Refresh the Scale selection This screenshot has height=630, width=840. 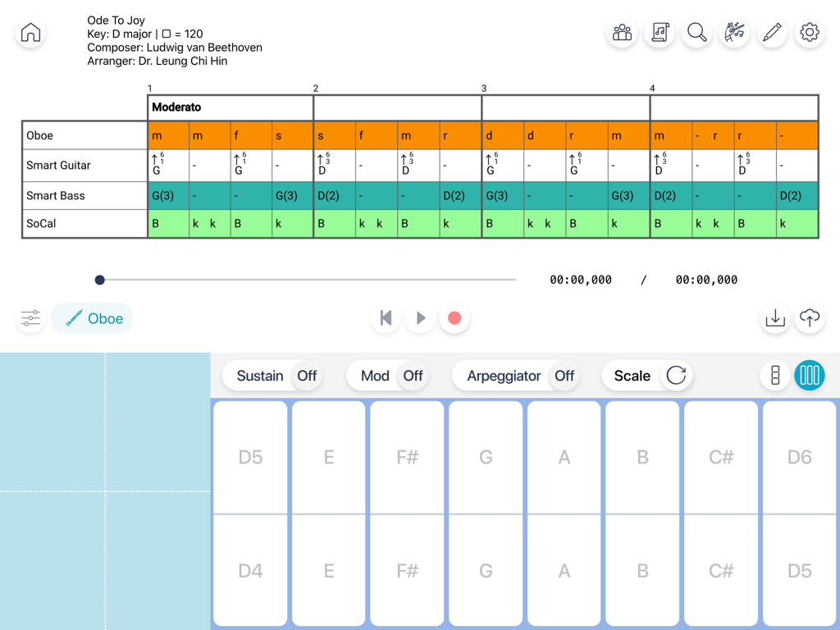676,376
